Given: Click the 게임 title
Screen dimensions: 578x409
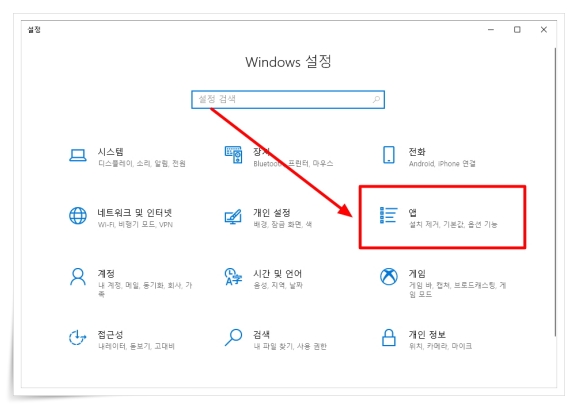Looking at the screenshot, I should tap(417, 273).
